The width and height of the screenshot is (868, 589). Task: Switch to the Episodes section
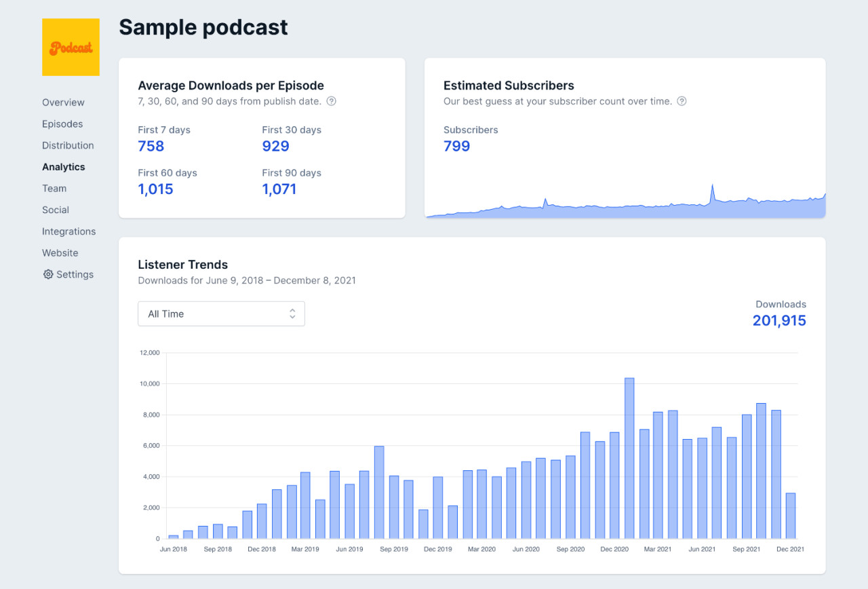62,124
